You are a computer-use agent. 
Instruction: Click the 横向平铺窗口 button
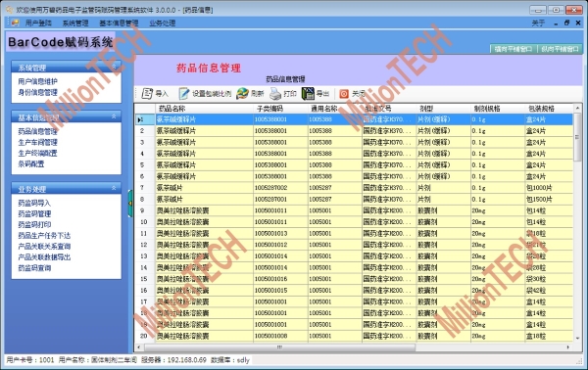coord(514,49)
